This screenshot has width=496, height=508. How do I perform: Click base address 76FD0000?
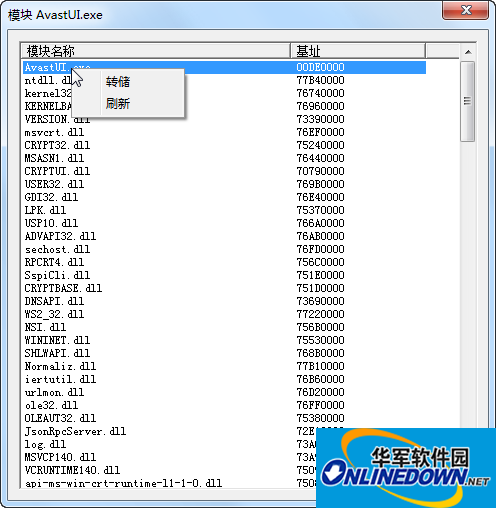coord(320,249)
